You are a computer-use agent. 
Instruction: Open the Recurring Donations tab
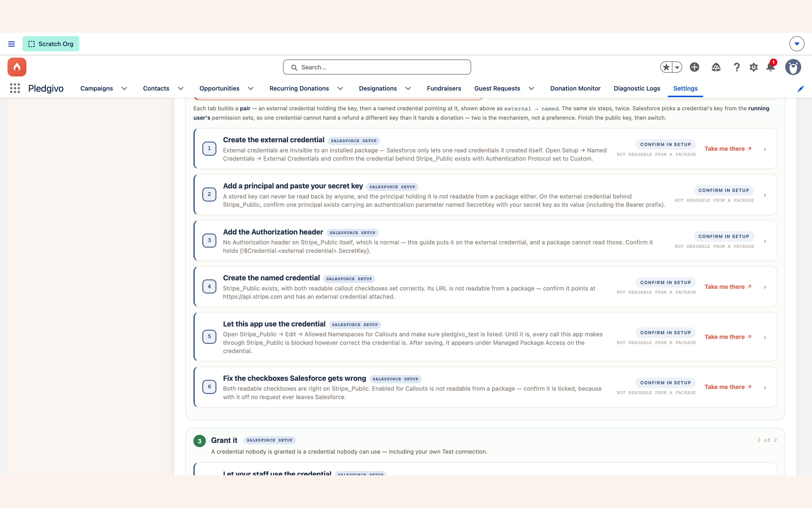click(299, 88)
